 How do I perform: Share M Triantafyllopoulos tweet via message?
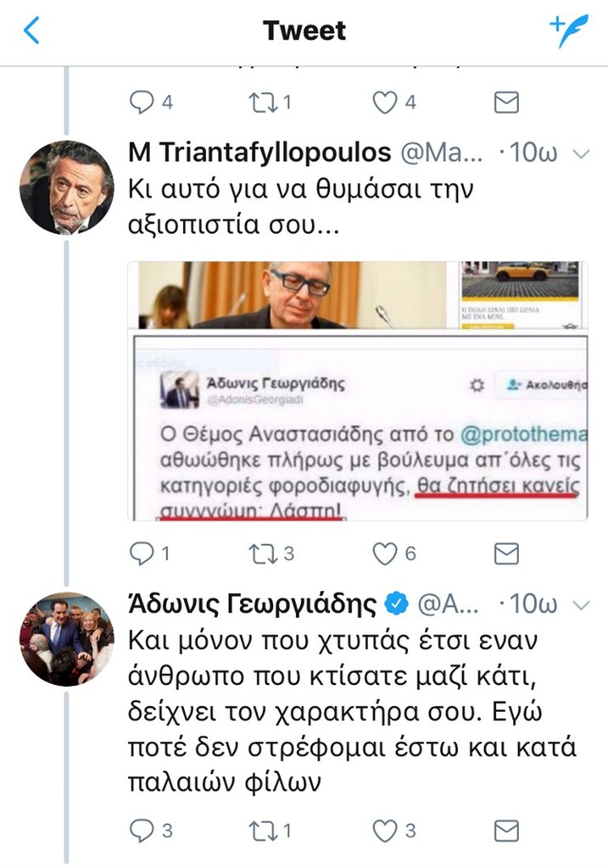(x=506, y=554)
